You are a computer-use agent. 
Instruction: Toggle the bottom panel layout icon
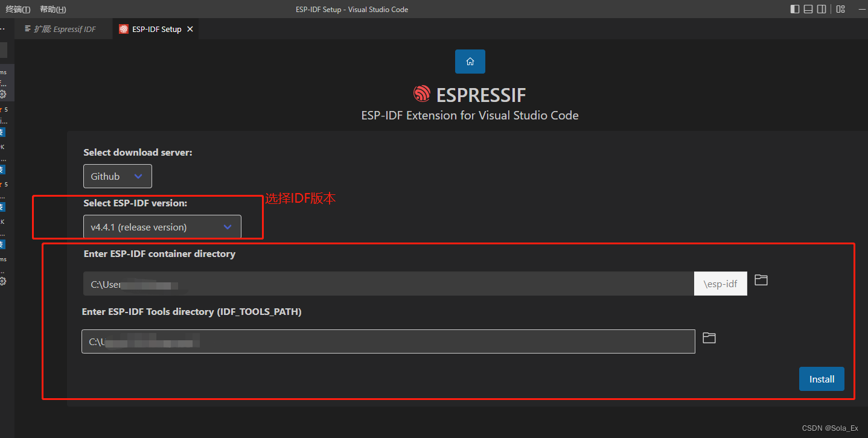[x=808, y=9]
